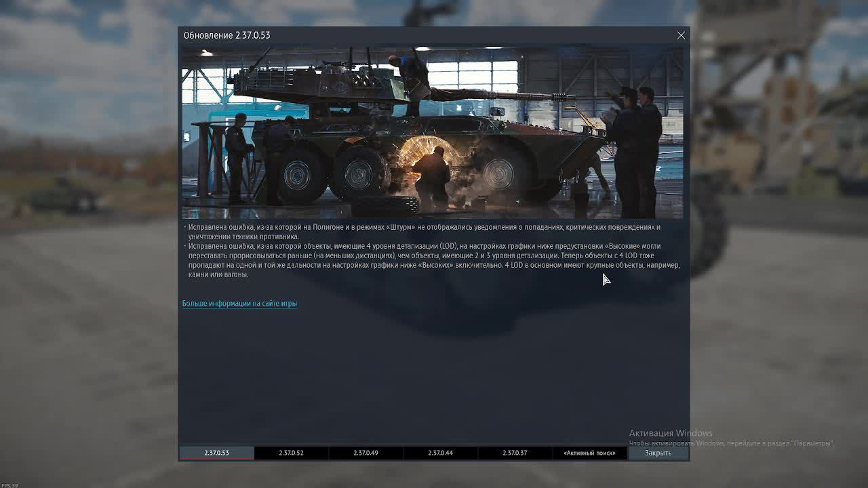Close the update dialog with the X icon

(681, 35)
